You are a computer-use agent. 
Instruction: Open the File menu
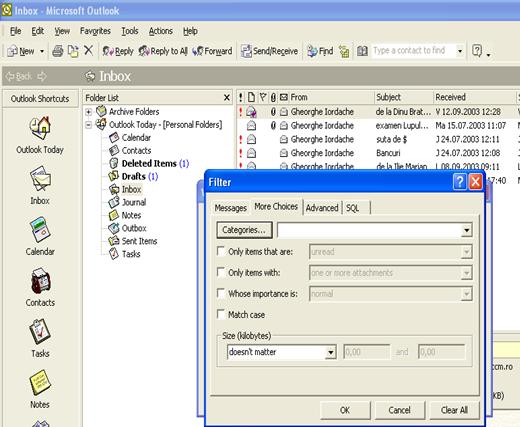(15, 31)
